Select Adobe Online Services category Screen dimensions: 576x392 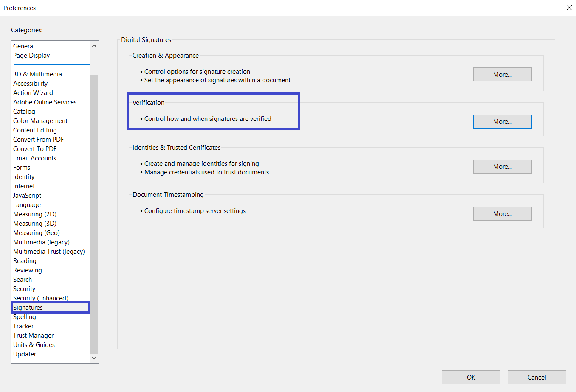tap(45, 102)
